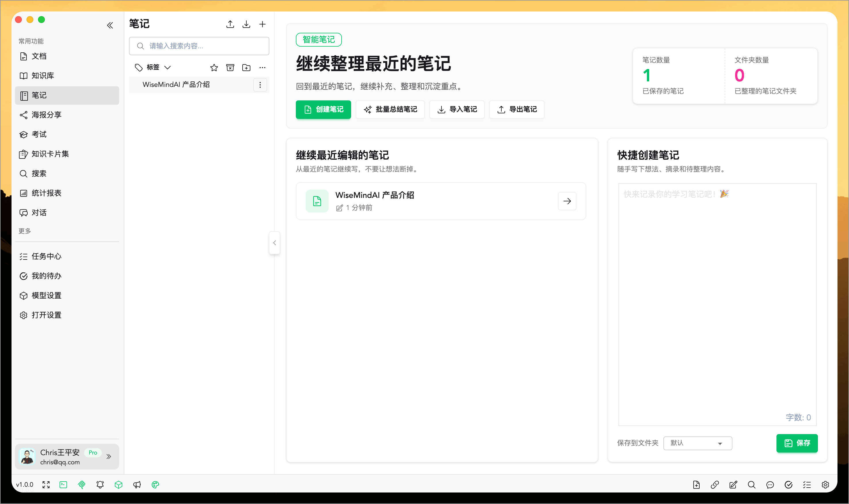Collapse the notes list panel via side arrow
This screenshot has width=849, height=504.
275,243
